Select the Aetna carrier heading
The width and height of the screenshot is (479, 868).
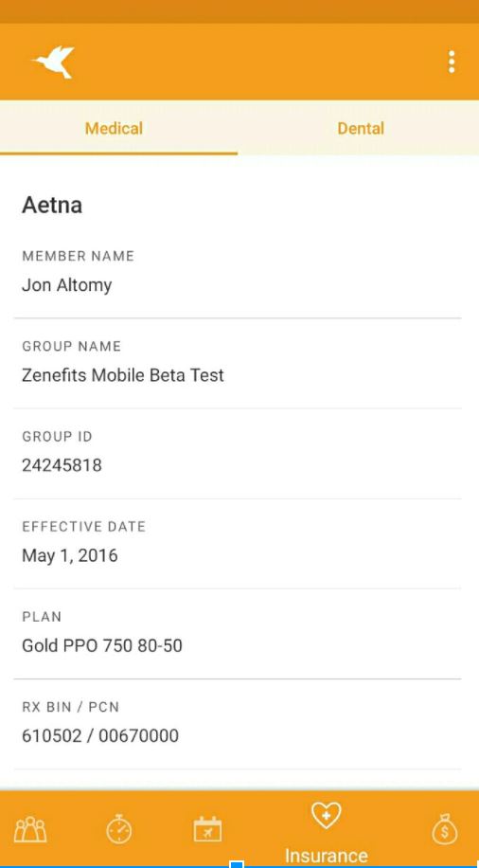point(52,206)
